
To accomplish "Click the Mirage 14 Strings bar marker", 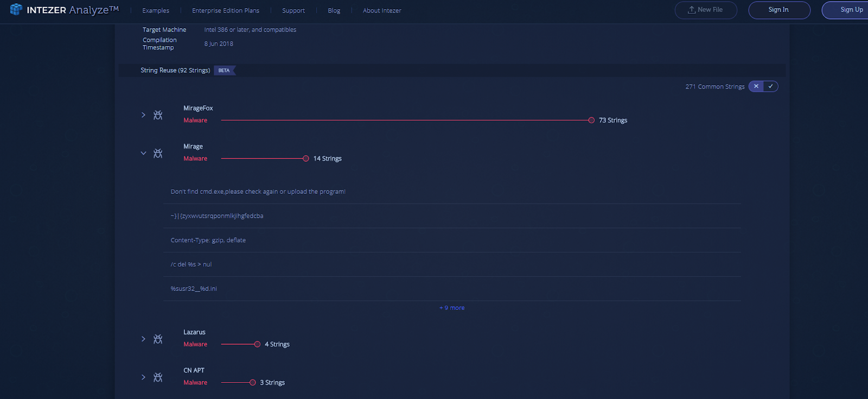I will click(x=306, y=159).
